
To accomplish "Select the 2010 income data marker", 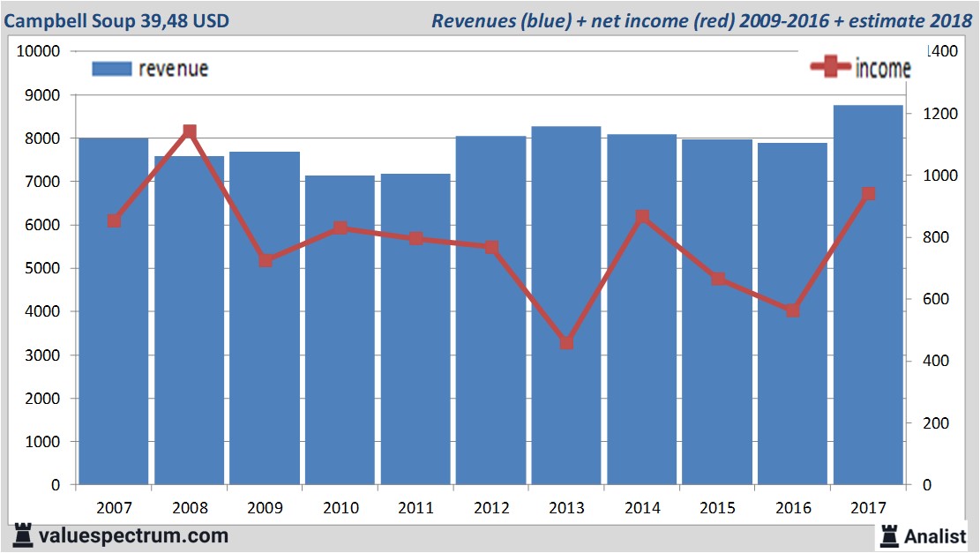I will point(340,228).
